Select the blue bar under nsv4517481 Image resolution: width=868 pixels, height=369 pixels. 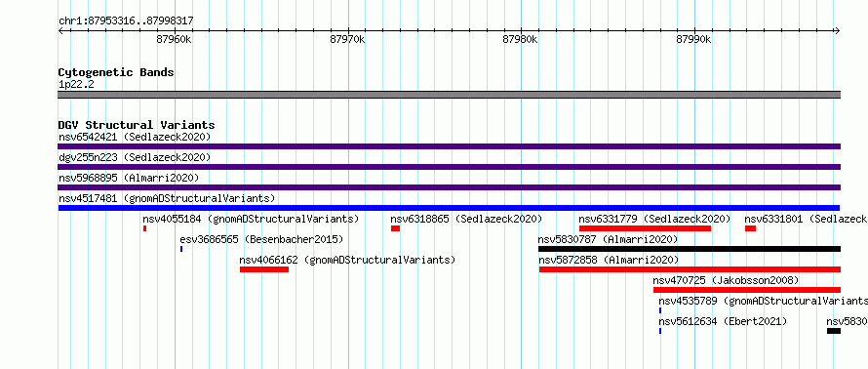450,208
